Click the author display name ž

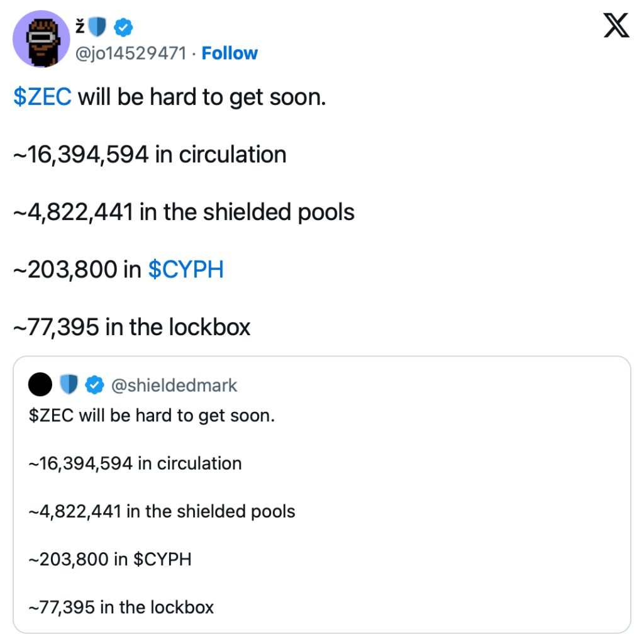(80, 26)
